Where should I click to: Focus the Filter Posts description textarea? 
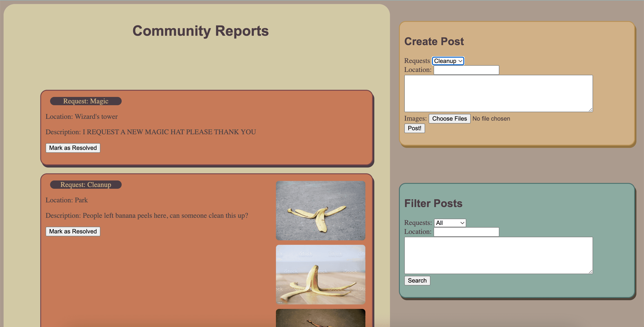[x=498, y=255]
